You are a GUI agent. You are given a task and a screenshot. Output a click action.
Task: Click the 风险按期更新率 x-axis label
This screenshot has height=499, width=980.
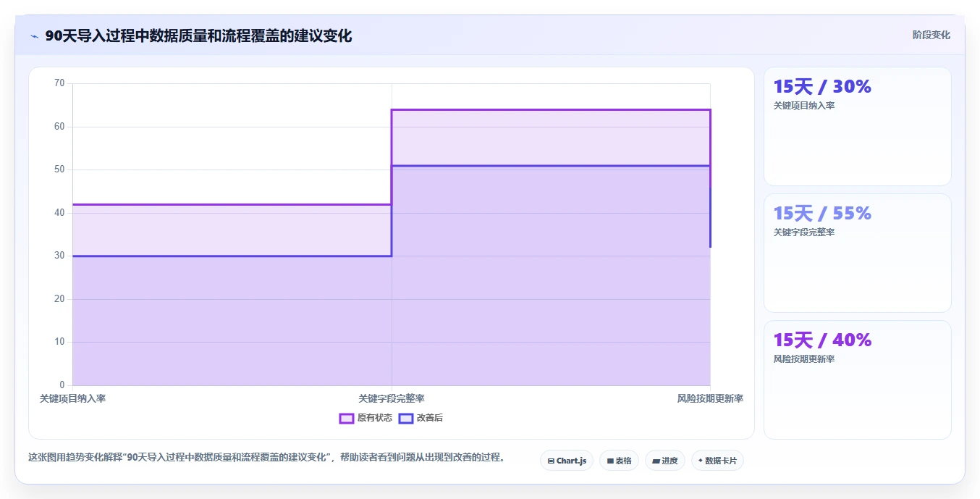click(710, 398)
